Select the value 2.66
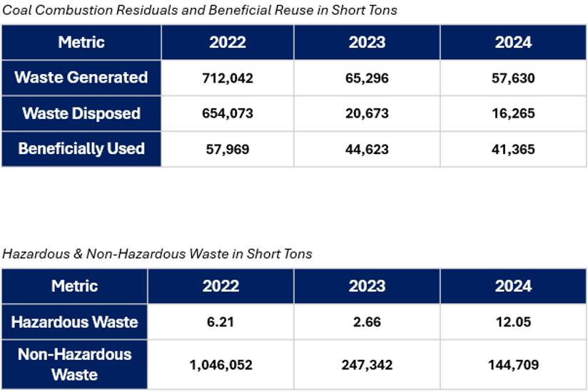The height and width of the screenshot is (392, 588). (x=367, y=321)
